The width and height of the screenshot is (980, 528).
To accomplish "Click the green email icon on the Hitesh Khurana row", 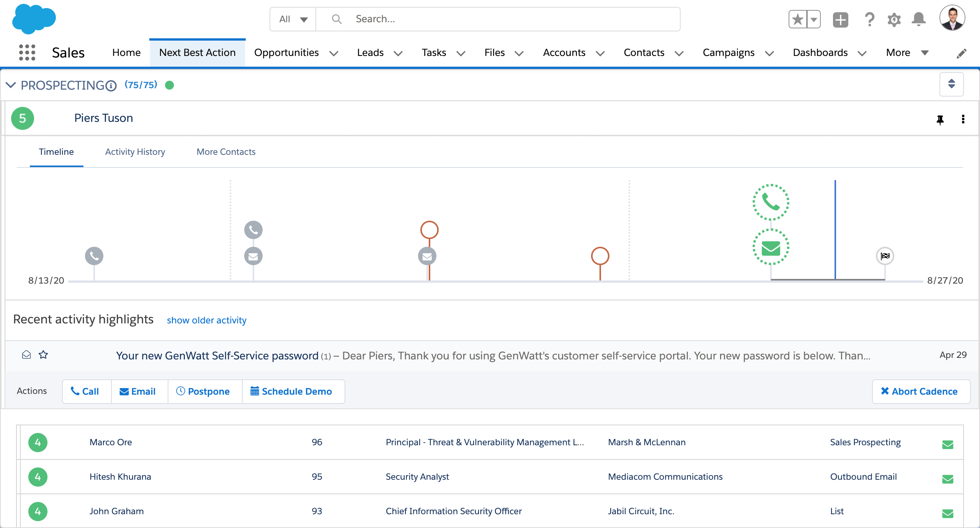I will point(948,479).
